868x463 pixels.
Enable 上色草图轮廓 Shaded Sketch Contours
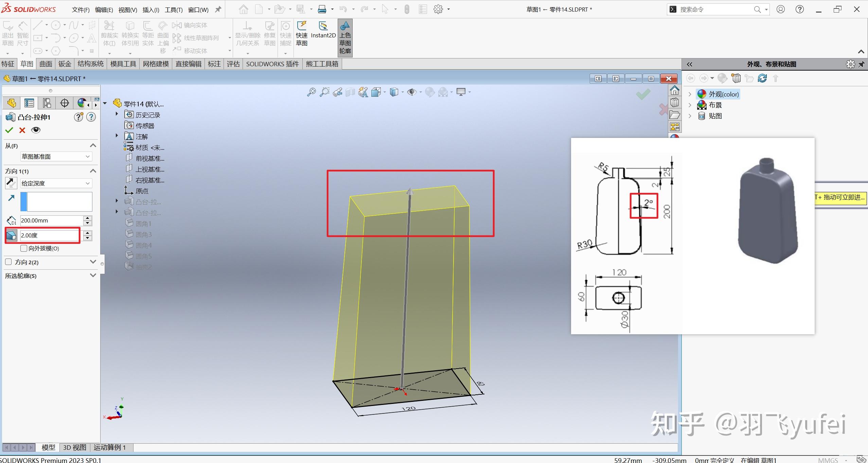pos(345,37)
